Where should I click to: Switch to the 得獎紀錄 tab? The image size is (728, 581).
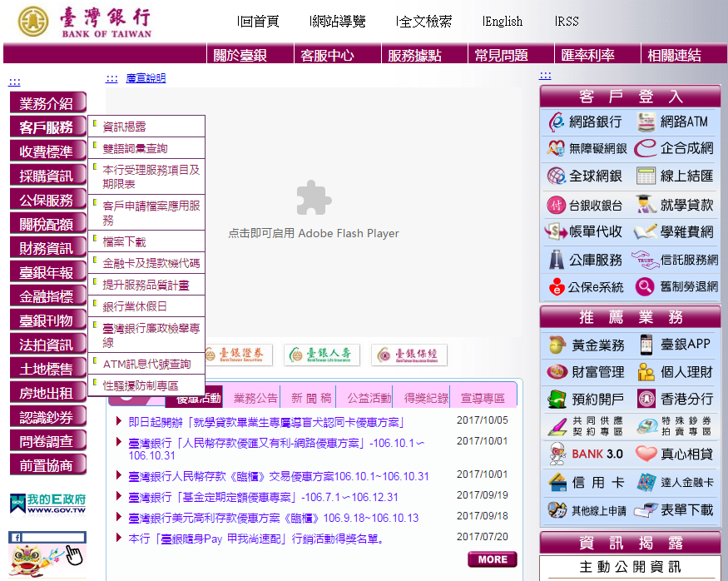[422, 397]
